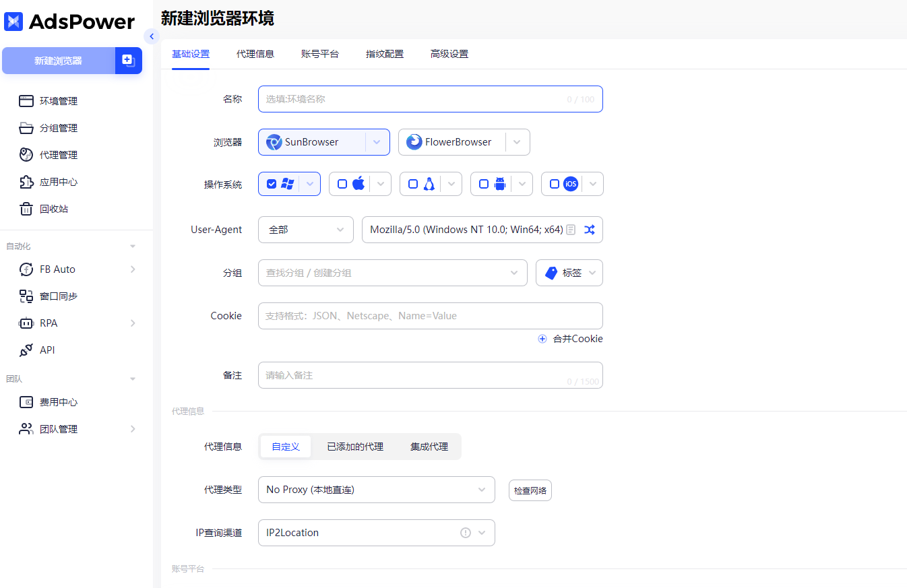Viewport: 907px width, 588px height.
Task: Open 代理管理 in sidebar
Action: (x=58, y=155)
